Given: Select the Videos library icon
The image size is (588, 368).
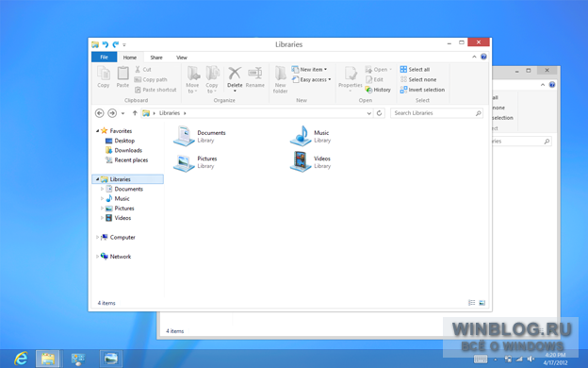Looking at the screenshot, I should [x=301, y=162].
